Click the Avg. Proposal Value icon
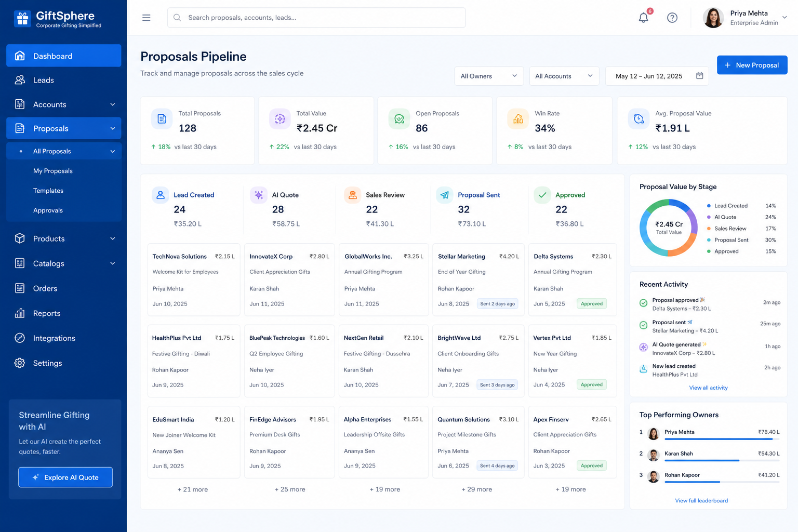The image size is (798, 532). [x=639, y=119]
